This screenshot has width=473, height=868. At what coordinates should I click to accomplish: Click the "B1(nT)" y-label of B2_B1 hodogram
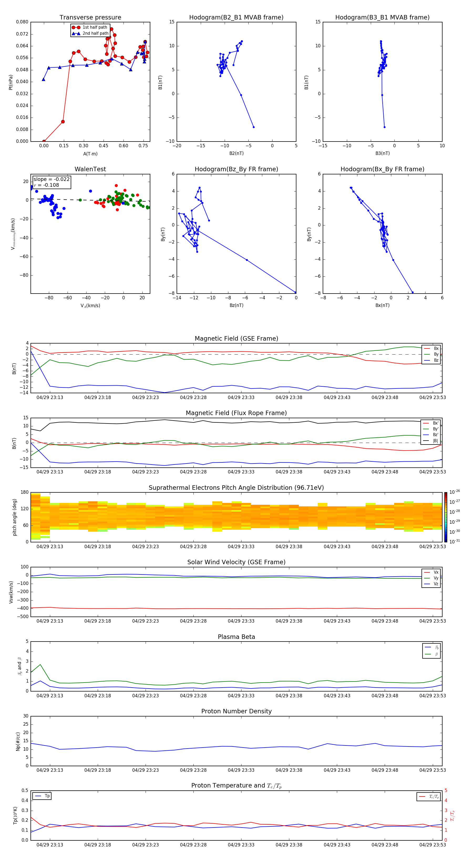(160, 82)
